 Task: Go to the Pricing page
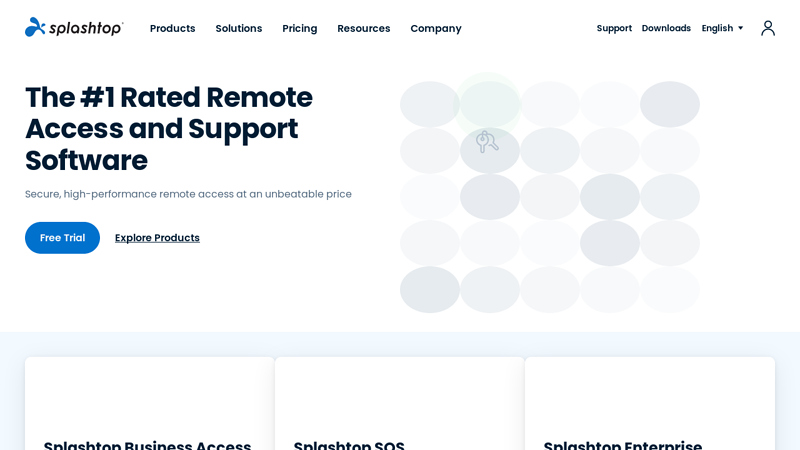coord(299,29)
